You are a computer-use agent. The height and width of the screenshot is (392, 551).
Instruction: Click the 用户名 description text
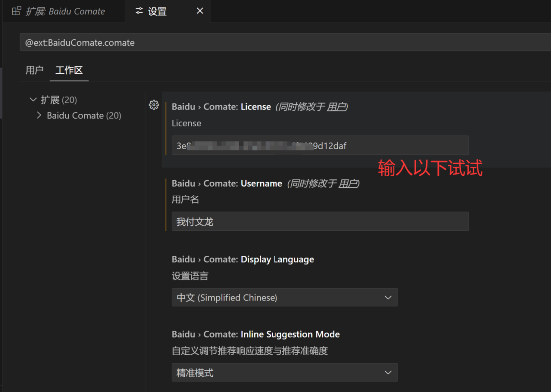click(x=185, y=200)
